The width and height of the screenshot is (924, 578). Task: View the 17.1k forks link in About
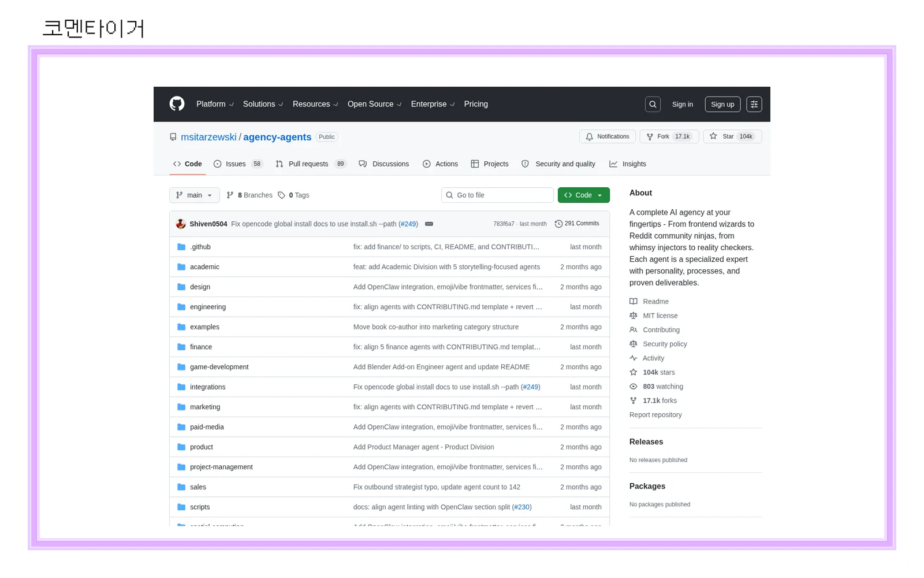click(x=653, y=401)
